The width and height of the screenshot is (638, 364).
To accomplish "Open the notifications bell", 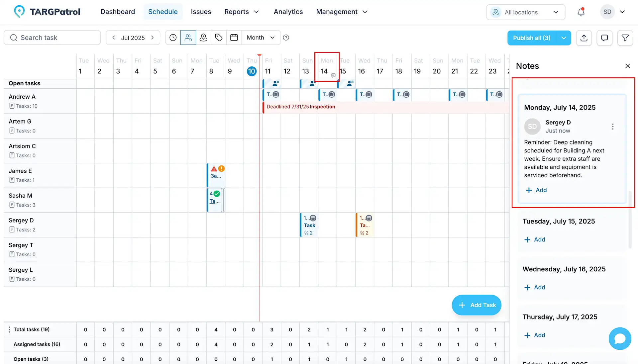I will pos(581,12).
